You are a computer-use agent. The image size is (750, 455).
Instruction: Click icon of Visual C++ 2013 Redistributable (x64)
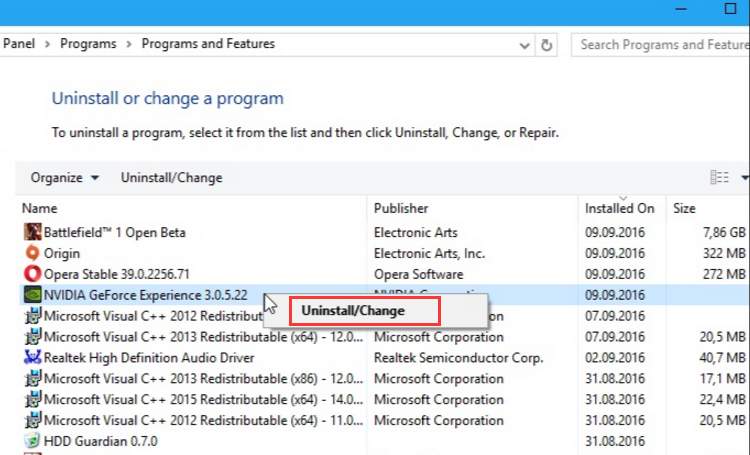tap(33, 336)
